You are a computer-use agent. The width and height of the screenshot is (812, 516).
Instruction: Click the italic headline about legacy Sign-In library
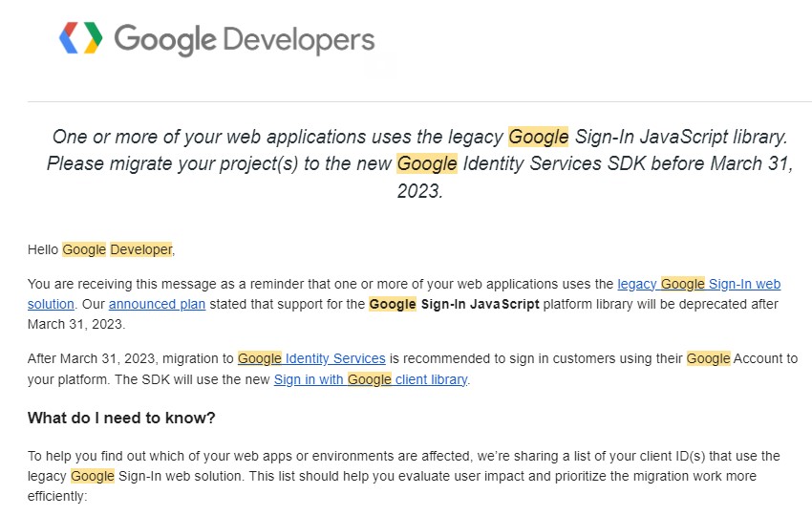tap(419, 163)
